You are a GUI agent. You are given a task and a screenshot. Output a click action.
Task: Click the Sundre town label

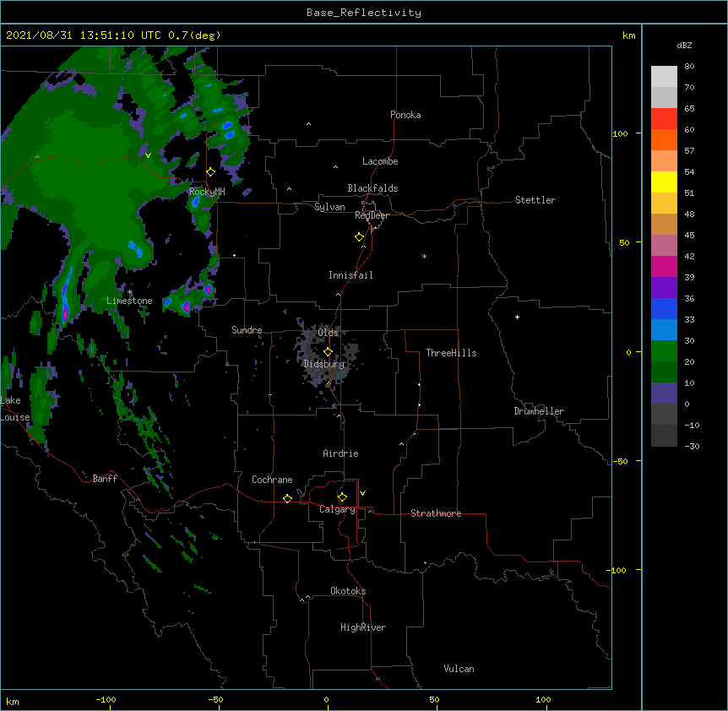click(x=247, y=330)
